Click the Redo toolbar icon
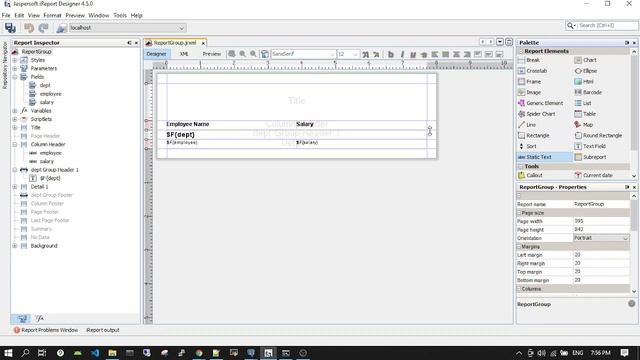 click(43, 28)
